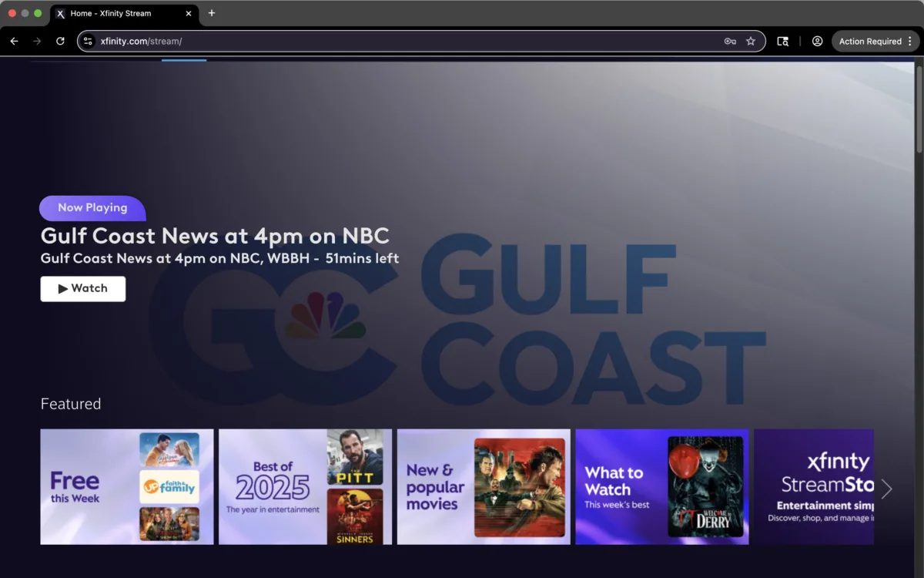The image size is (924, 578).
Task: Select the Home - Xfinity Stream tab
Action: (x=115, y=14)
